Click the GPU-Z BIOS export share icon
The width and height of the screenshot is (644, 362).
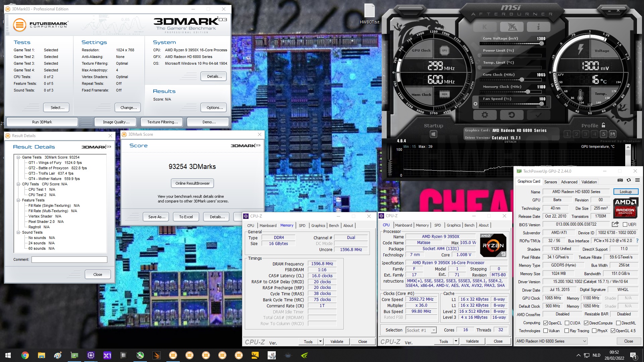tap(615, 224)
